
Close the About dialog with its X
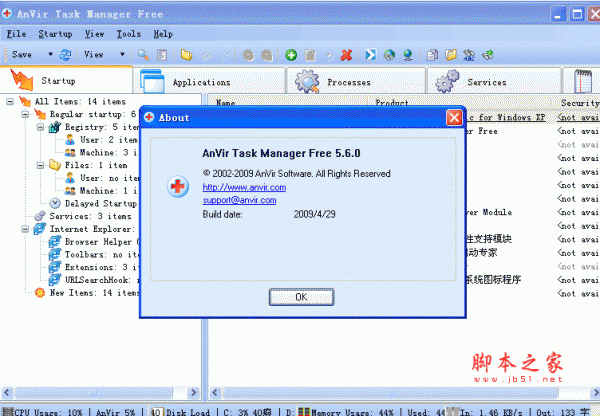click(x=454, y=118)
